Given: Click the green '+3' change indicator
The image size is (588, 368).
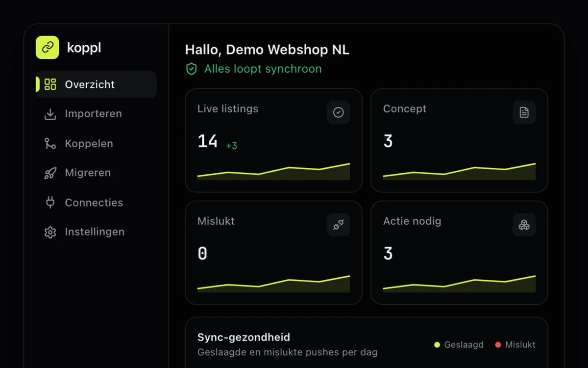Looking at the screenshot, I should pos(232,146).
